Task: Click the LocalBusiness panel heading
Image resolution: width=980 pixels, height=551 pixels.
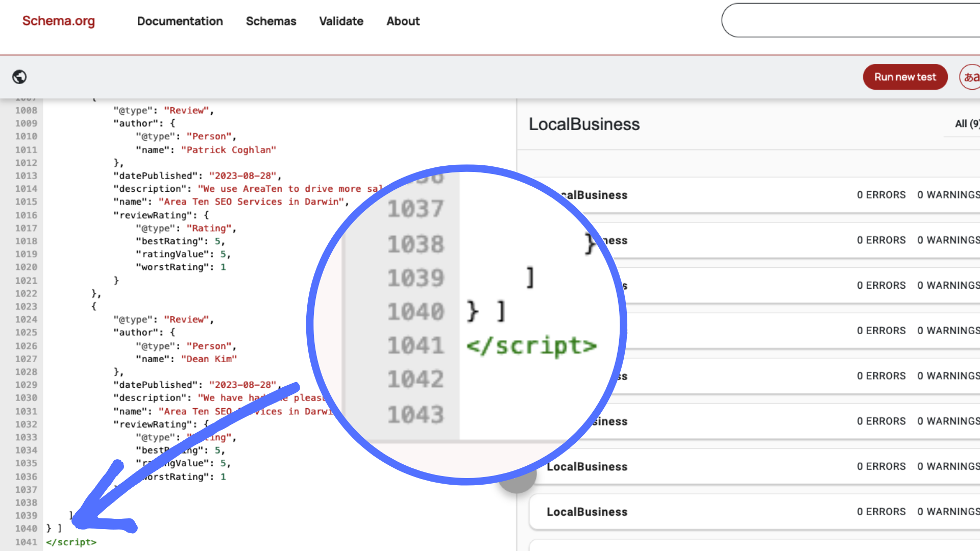Action: pos(584,124)
